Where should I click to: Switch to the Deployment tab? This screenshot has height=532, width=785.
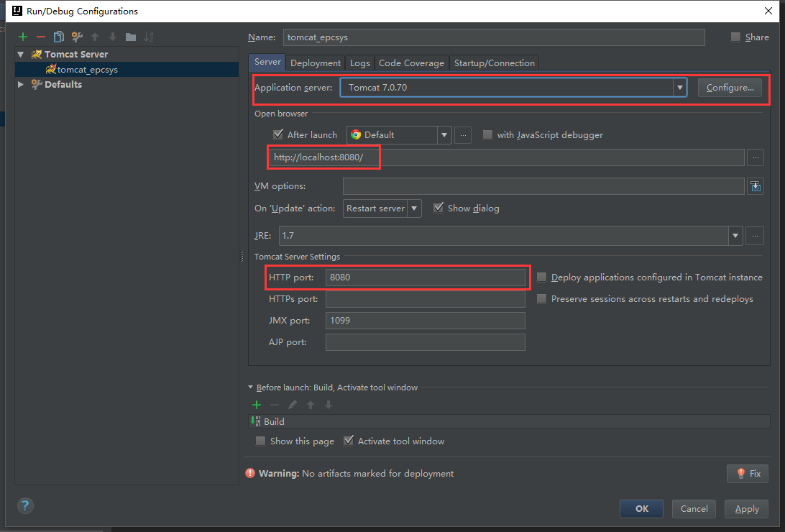[x=316, y=63]
